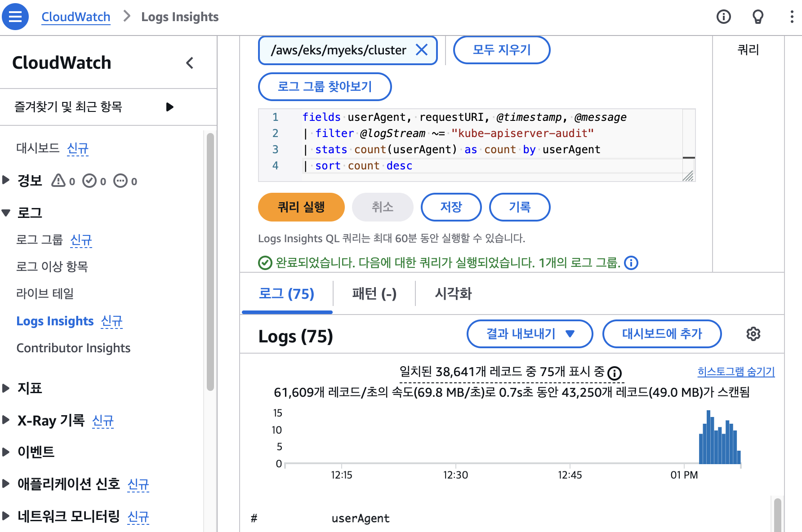Switch to the 패턴 (-) tab
The height and width of the screenshot is (532, 802).
click(374, 294)
